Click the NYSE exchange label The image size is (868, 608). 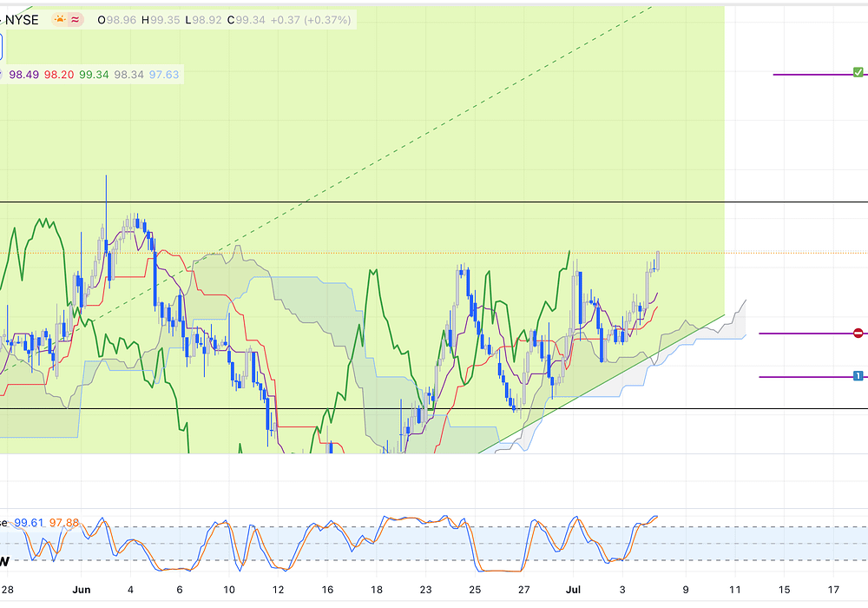tap(22, 19)
